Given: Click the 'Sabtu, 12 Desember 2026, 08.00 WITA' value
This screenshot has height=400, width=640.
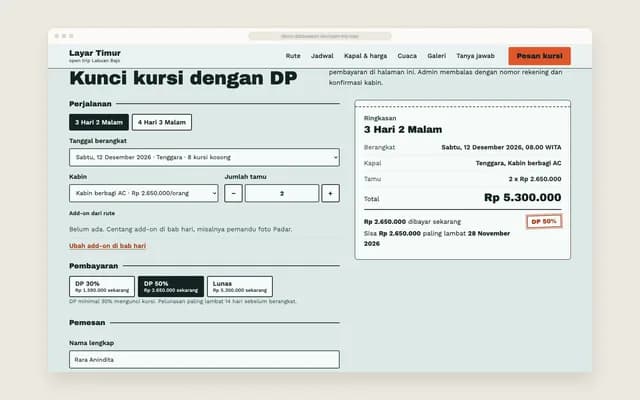Looking at the screenshot, I should click(501, 147).
